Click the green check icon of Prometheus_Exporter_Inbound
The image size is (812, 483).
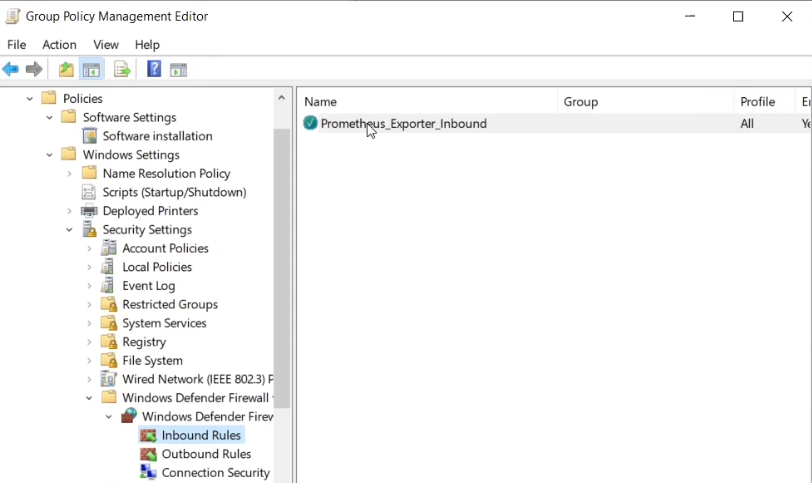pos(310,123)
